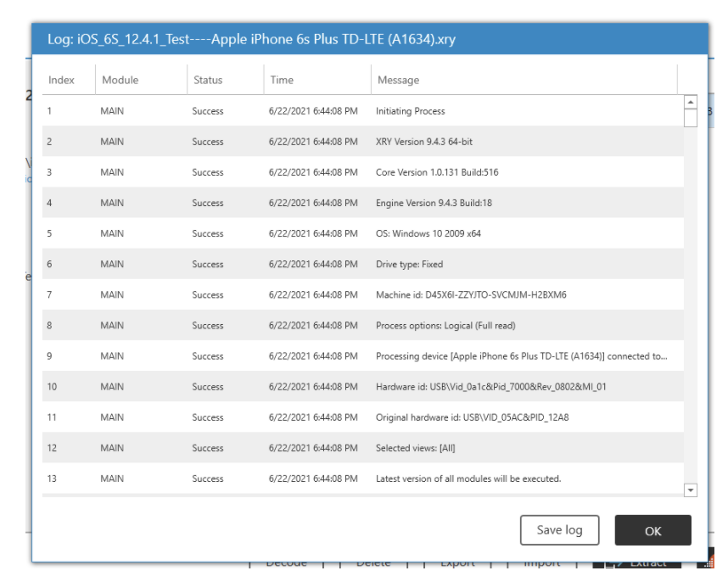Select the 'Hardware id: USB\Vid_0a1c&Pid_7000' message

pos(490,387)
